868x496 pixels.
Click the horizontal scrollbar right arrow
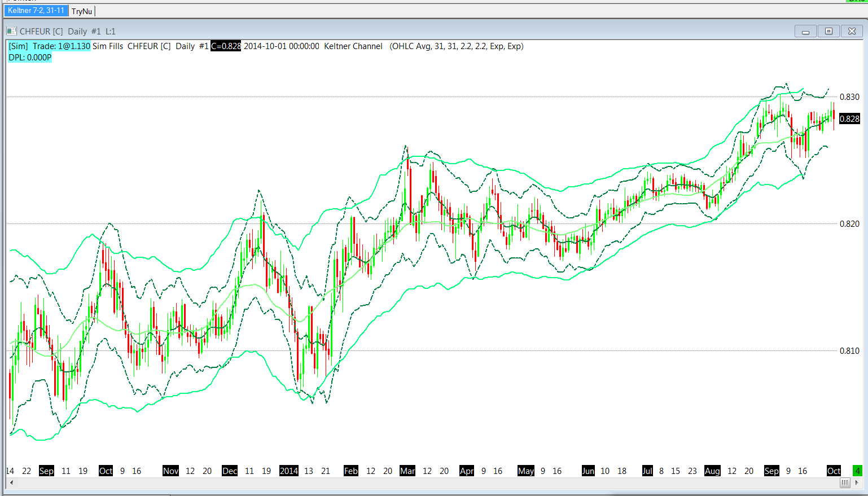coord(857,483)
